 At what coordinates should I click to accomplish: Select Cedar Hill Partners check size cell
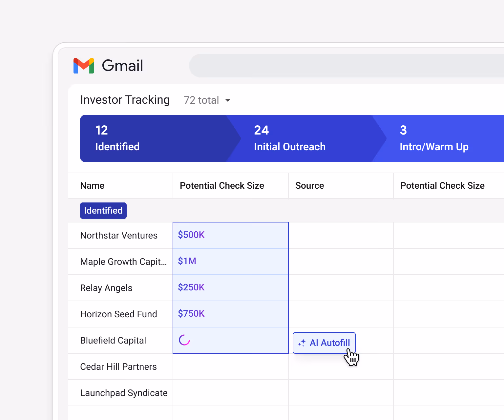pos(231,367)
